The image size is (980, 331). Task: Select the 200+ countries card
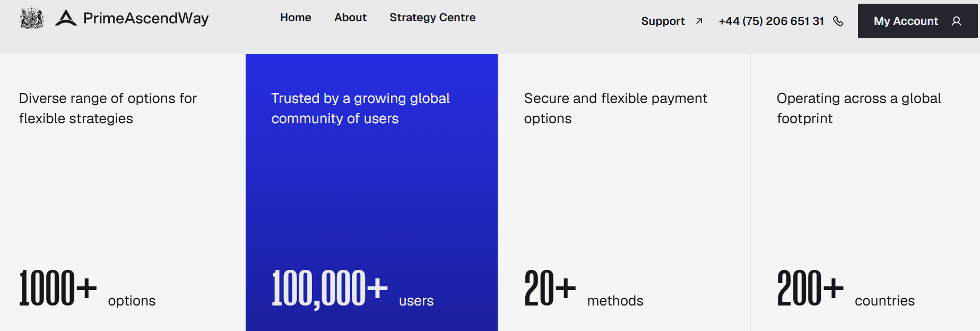(x=865, y=192)
